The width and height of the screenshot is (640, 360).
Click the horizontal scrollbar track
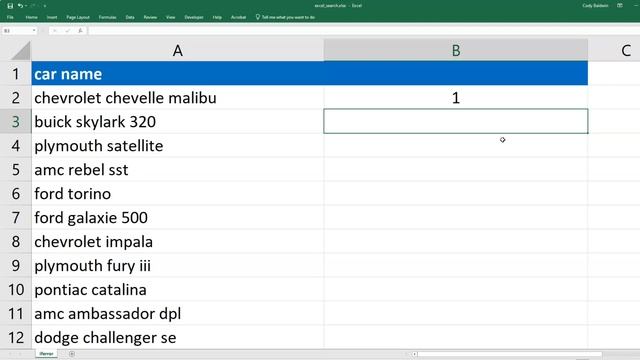pyautogui.click(x=509, y=354)
